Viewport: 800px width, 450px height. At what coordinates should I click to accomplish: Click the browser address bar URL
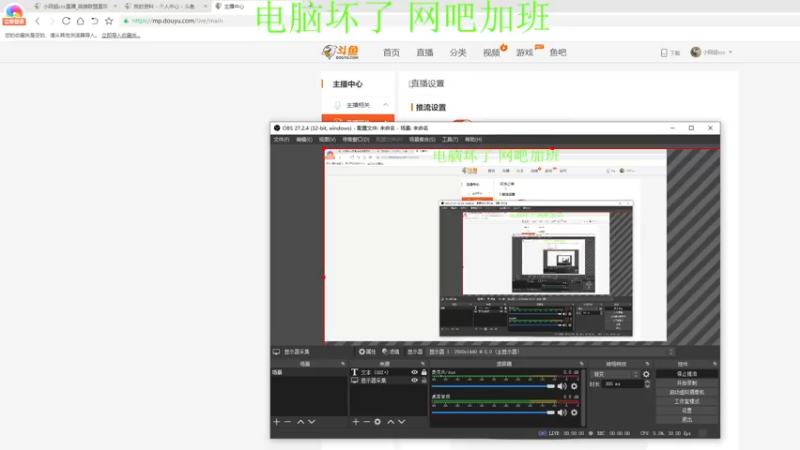coord(177,21)
